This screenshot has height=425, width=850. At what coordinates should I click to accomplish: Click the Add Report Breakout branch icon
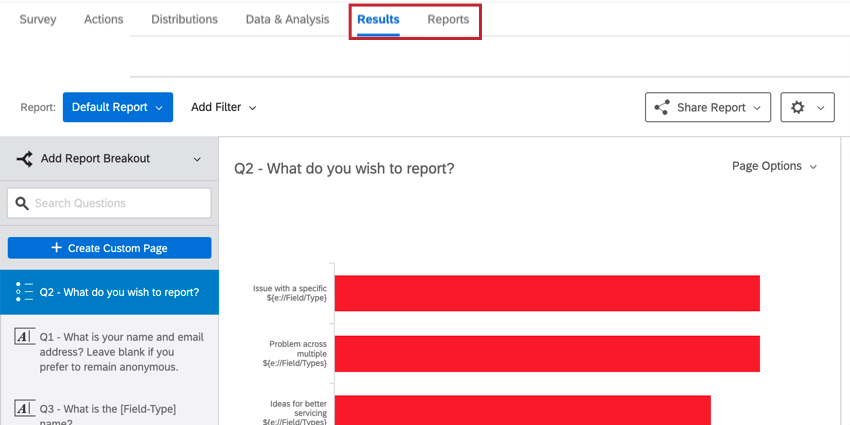pos(25,159)
